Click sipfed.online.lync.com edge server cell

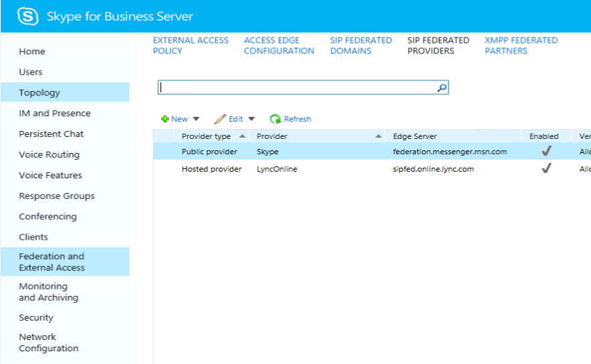point(433,169)
